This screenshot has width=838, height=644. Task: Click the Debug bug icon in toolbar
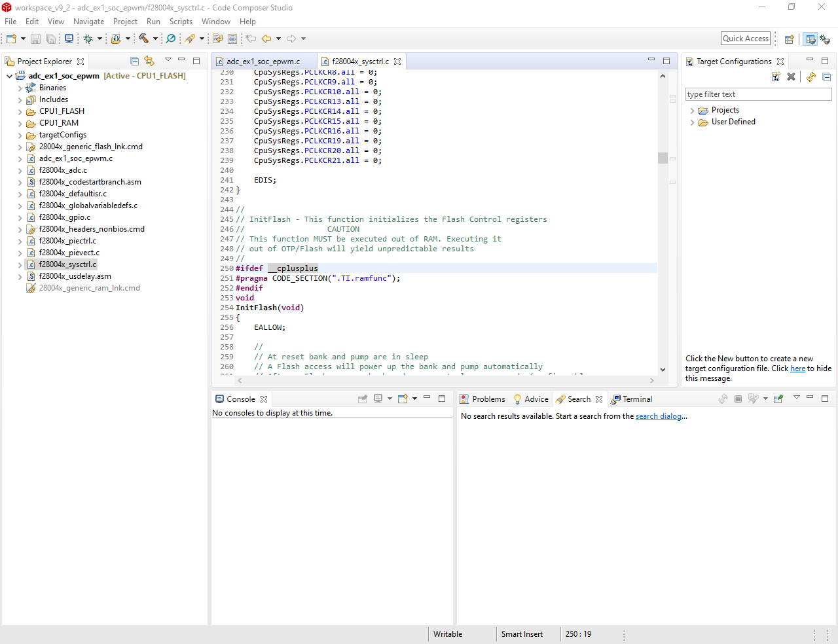(x=88, y=39)
